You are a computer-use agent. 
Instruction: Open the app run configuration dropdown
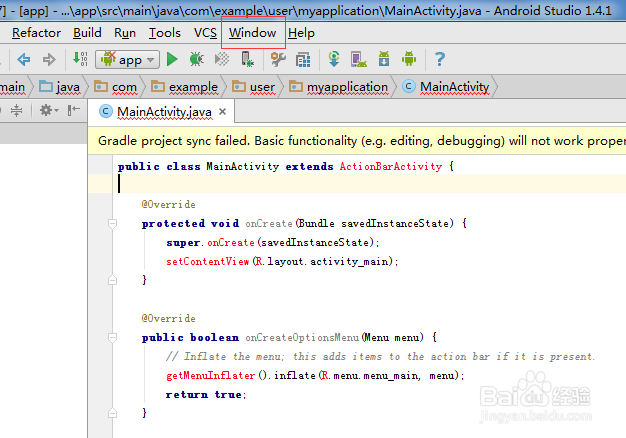(127, 59)
